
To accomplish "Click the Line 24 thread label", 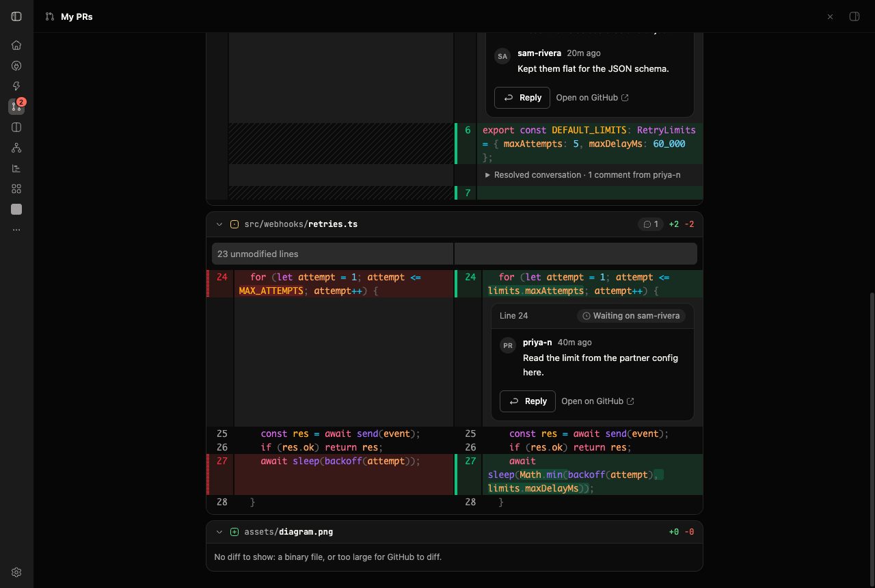I will click(x=514, y=316).
